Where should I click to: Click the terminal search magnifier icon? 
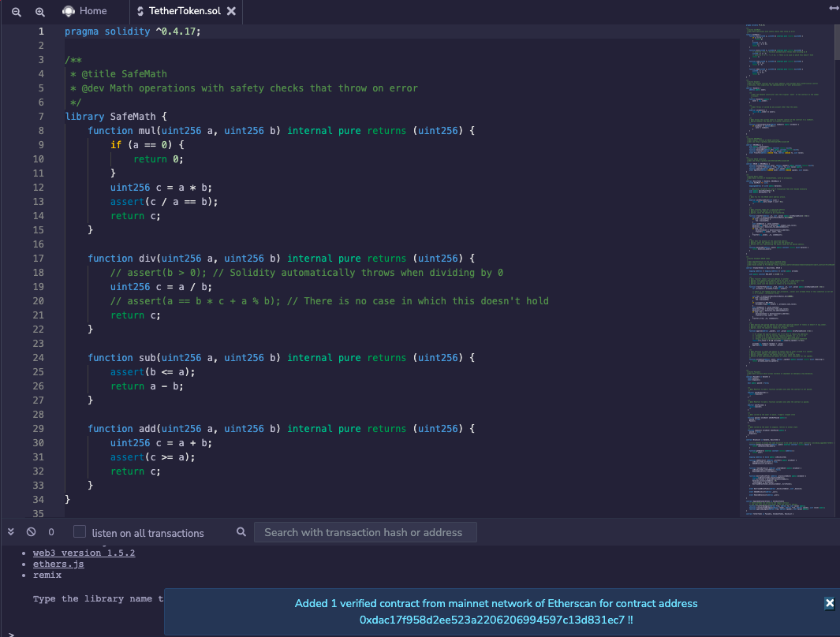click(241, 531)
